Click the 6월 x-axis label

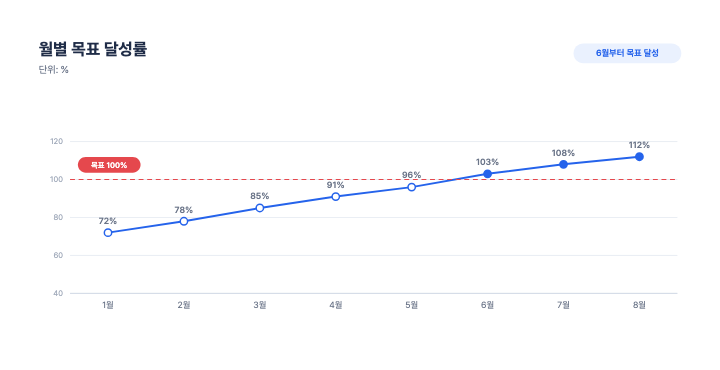[x=488, y=305]
